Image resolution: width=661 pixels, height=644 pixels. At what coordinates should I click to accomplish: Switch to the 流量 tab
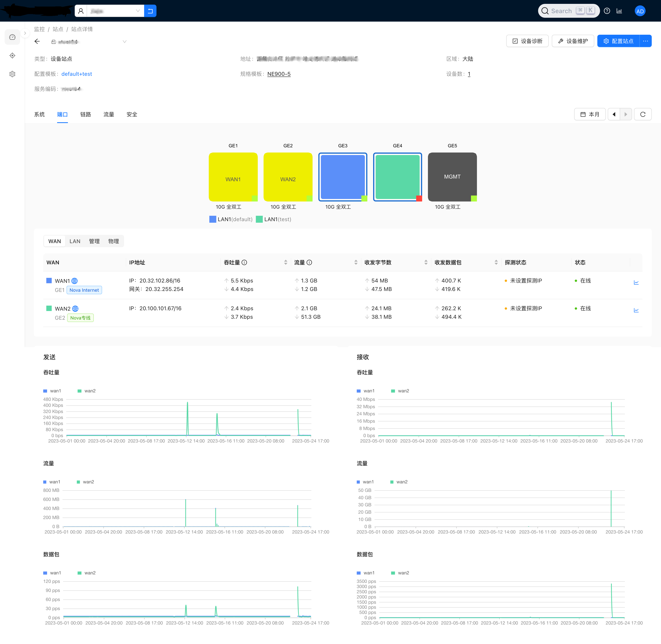(109, 114)
